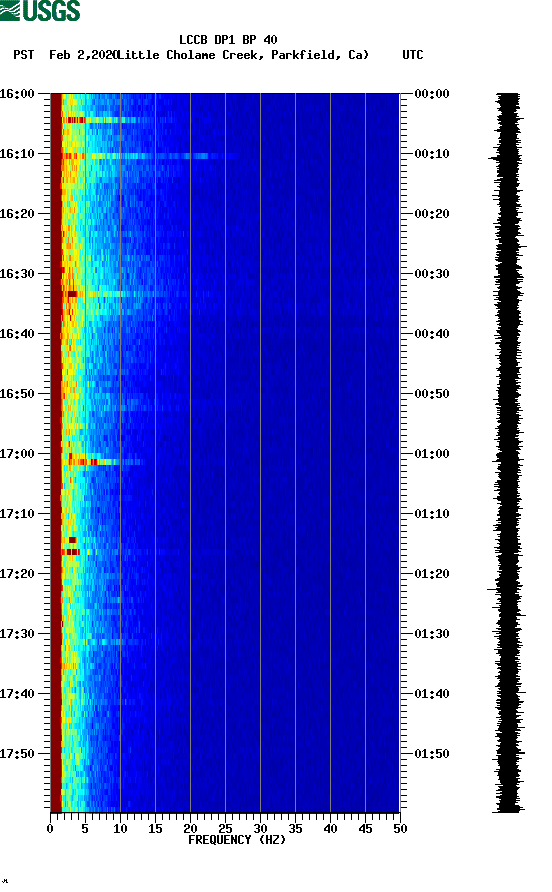Screen dimensions: 552x892
Task: Click the 17:10 PST time label
Action: pos(17,514)
